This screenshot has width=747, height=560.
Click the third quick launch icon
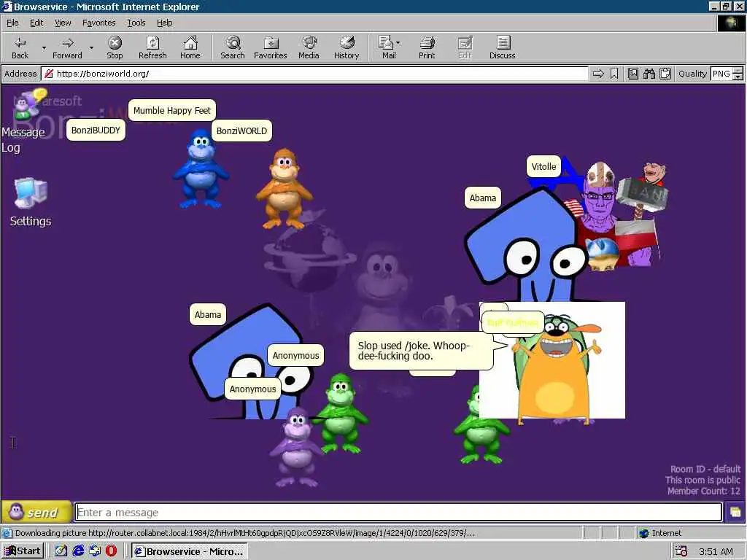pos(95,551)
